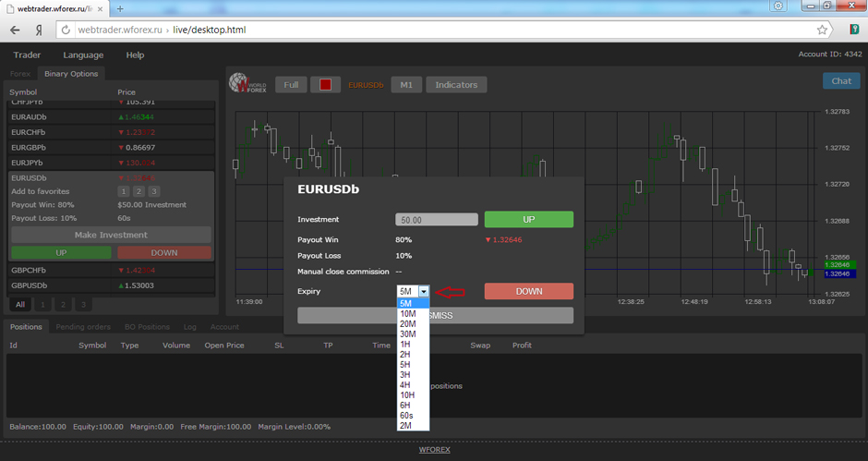This screenshot has height=461, width=868.
Task: Select the EURAUDb symbol row
Action: (111, 117)
